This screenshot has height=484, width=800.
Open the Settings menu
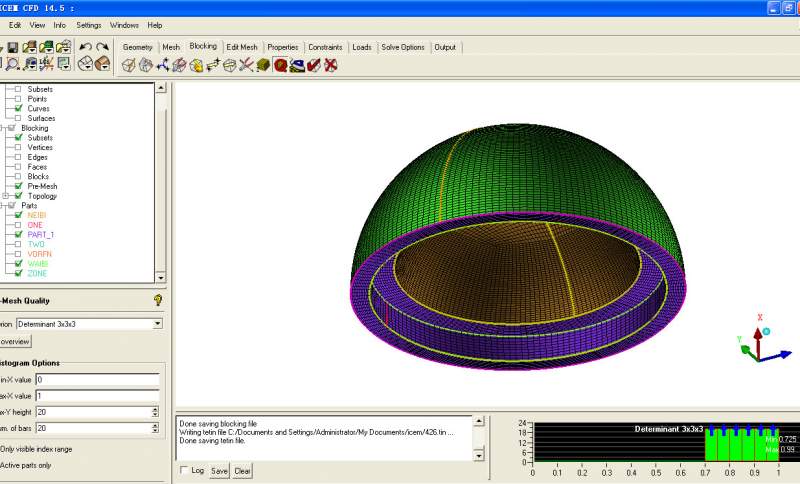(88, 24)
